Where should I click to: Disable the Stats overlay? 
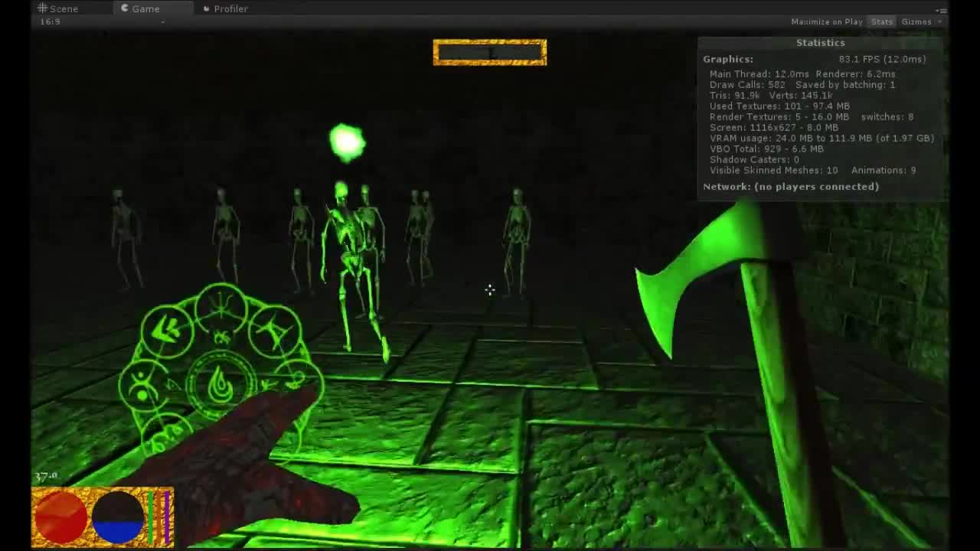[880, 21]
